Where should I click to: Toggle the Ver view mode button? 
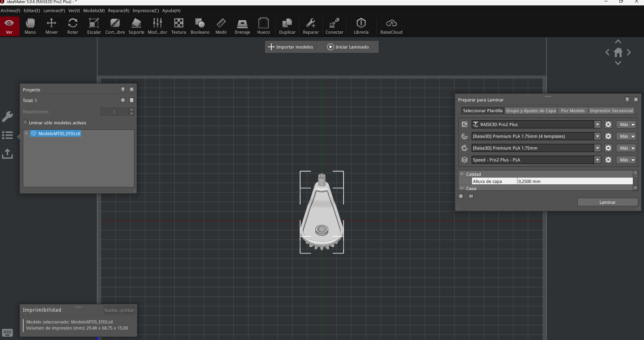pos(9,26)
